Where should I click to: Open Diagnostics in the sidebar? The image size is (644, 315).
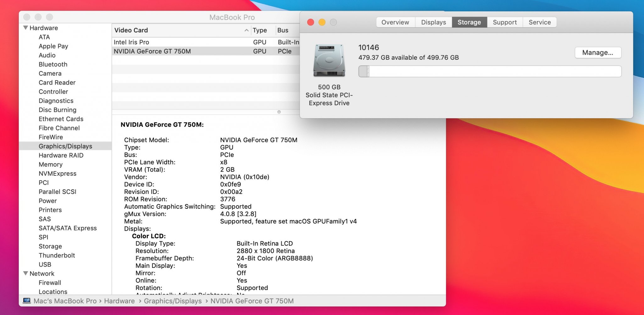56,101
